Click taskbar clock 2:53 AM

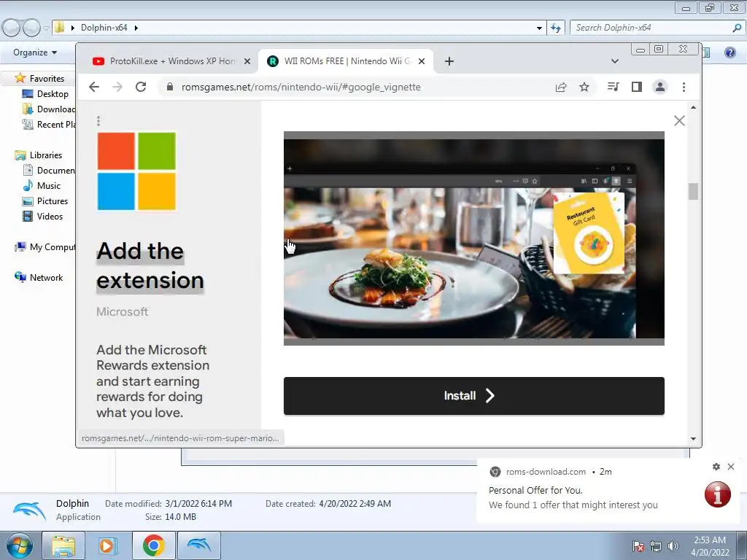pos(710,545)
